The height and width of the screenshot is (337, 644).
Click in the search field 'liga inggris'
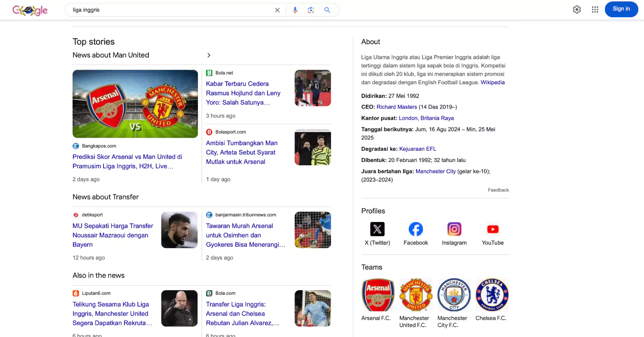171,10
